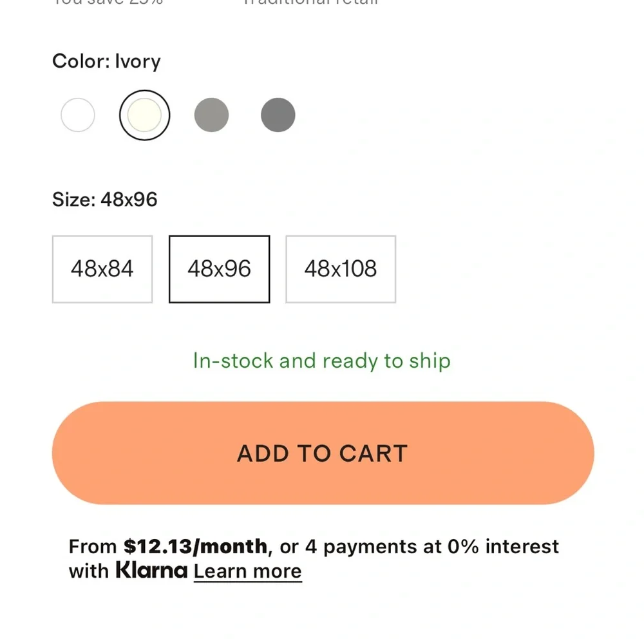Click the Ivory name in the color label
The image size is (644, 644).
tap(138, 62)
